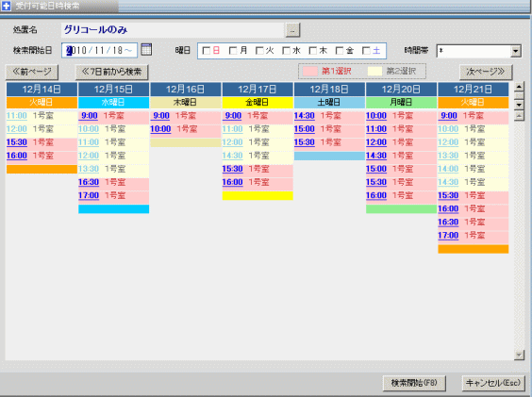This screenshot has width=532, height=397.
Task: Check the 水 (Wednesday) checkbox
Action: (286, 51)
